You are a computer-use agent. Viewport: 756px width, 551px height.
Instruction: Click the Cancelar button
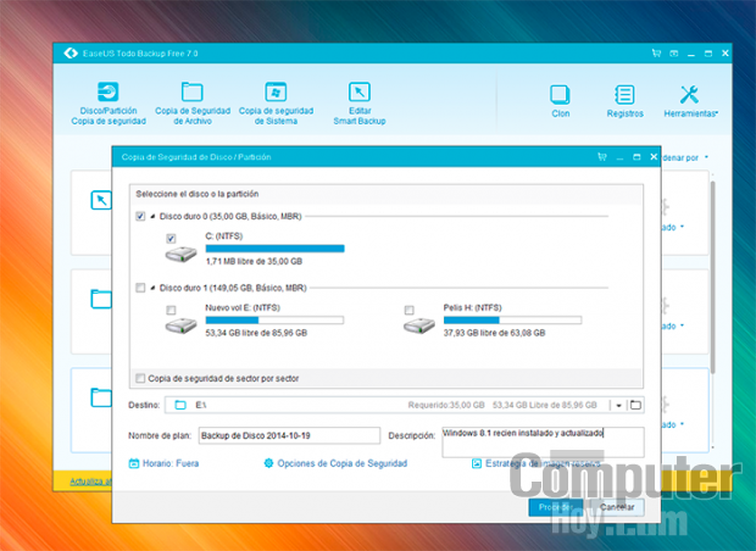pyautogui.click(x=617, y=507)
